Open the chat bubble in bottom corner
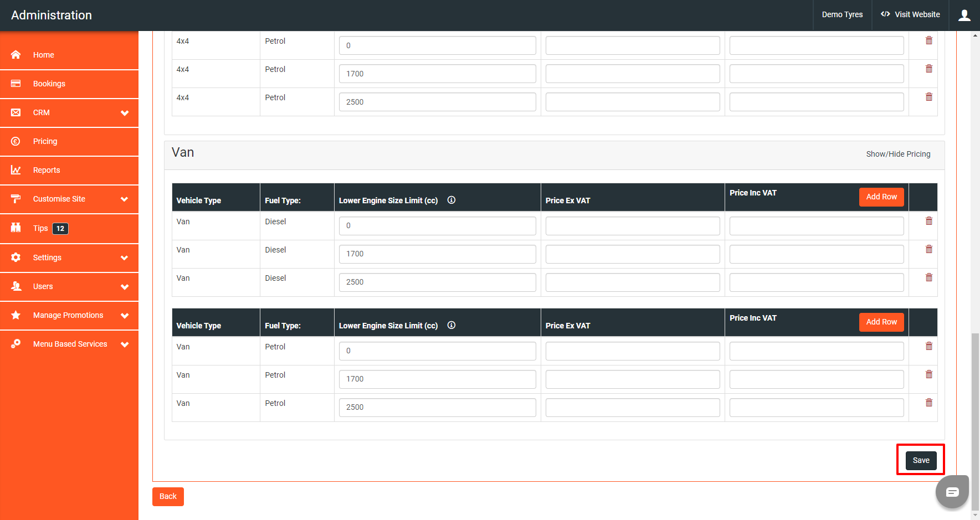Image resolution: width=980 pixels, height=520 pixels. pos(952,492)
